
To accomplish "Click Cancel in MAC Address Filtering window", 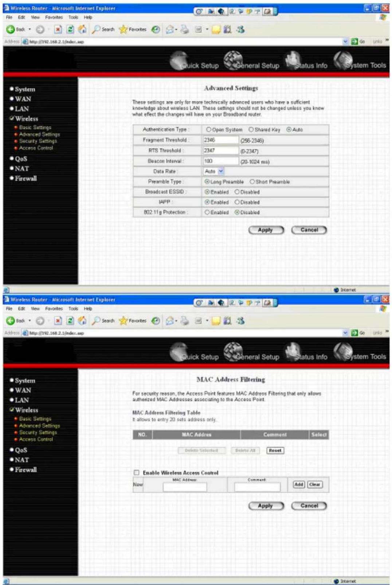I will click(x=309, y=506).
